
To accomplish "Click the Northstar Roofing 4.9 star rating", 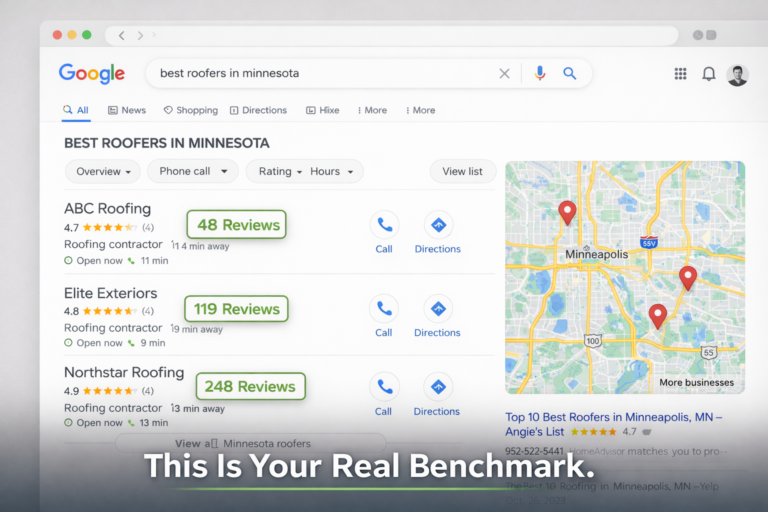I will 108,391.
